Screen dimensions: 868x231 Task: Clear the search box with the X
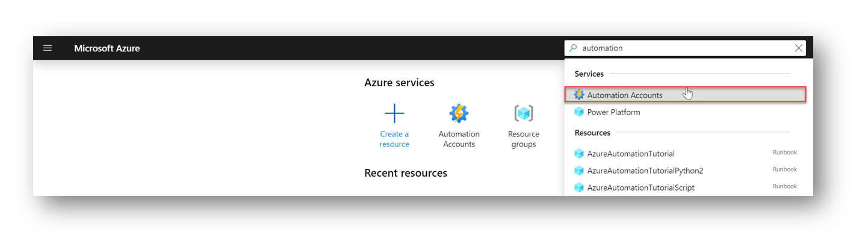(x=799, y=48)
